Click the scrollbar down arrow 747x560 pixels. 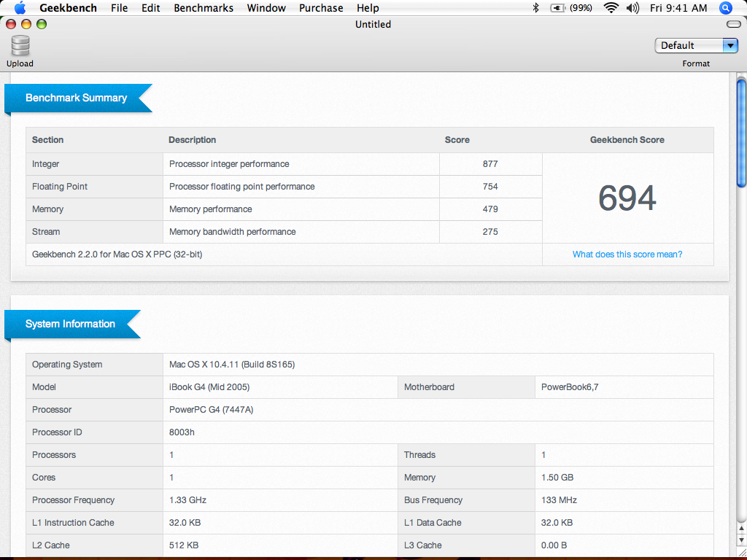coord(741,540)
